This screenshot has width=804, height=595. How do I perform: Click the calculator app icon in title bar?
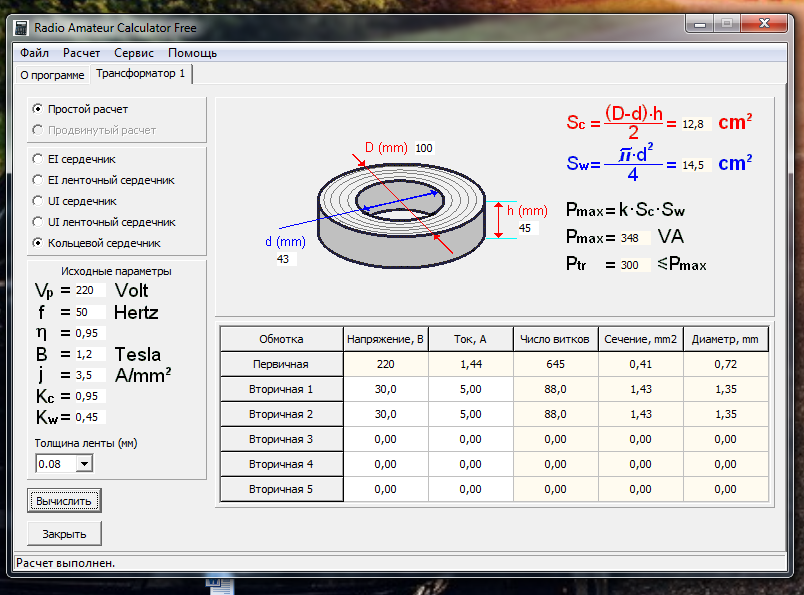click(21, 28)
